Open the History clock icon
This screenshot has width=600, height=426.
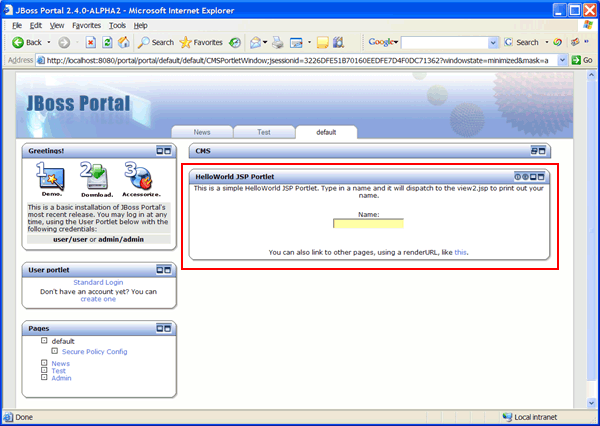point(235,42)
